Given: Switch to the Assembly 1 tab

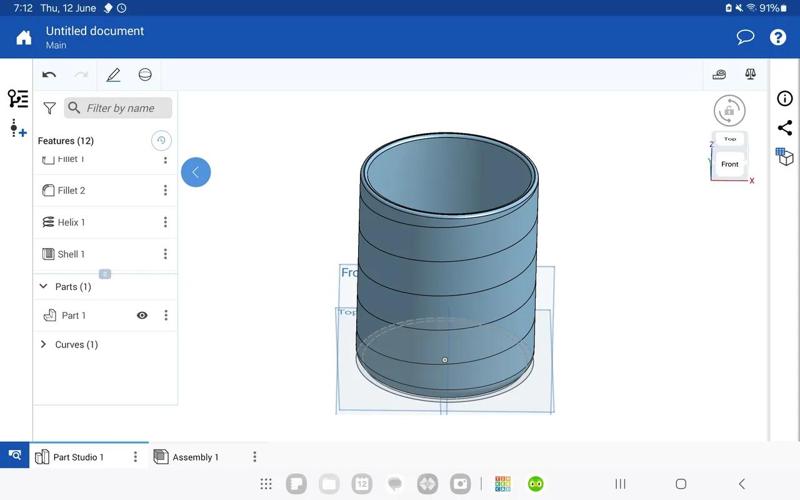Looking at the screenshot, I should (x=194, y=457).
